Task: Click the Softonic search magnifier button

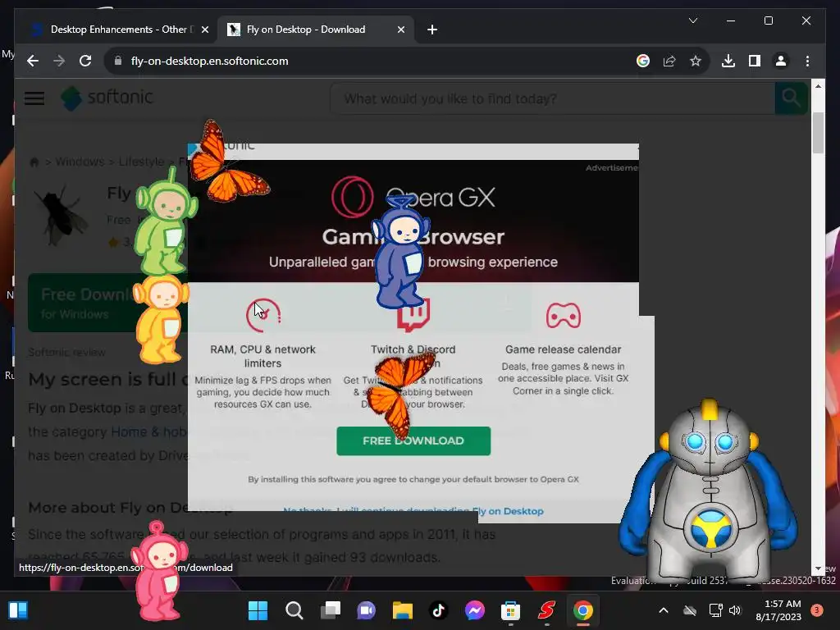Action: point(791,98)
